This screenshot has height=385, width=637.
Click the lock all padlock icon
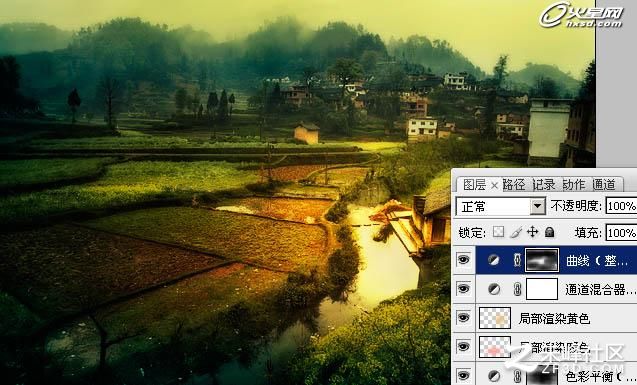coord(550,232)
